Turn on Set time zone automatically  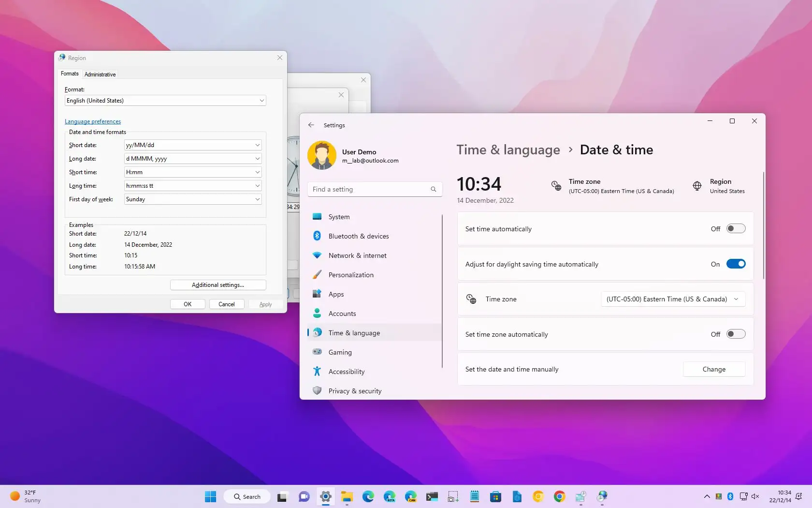coord(735,334)
